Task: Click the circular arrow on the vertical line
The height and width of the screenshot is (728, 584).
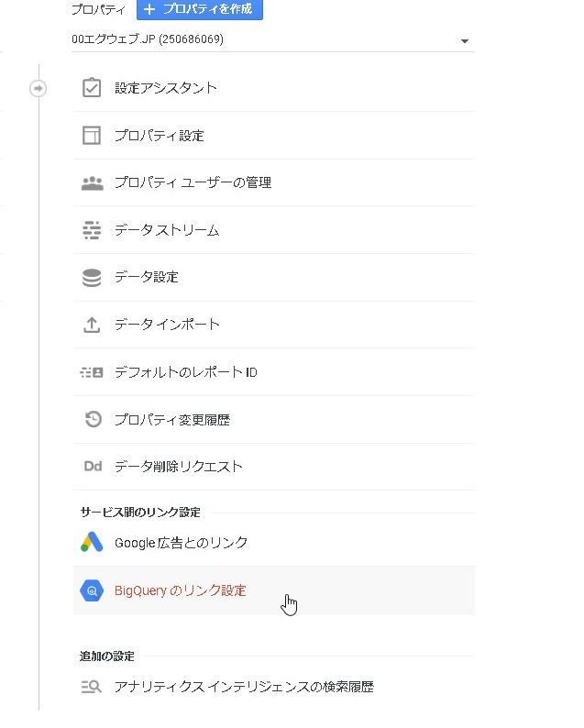Action: 39,88
